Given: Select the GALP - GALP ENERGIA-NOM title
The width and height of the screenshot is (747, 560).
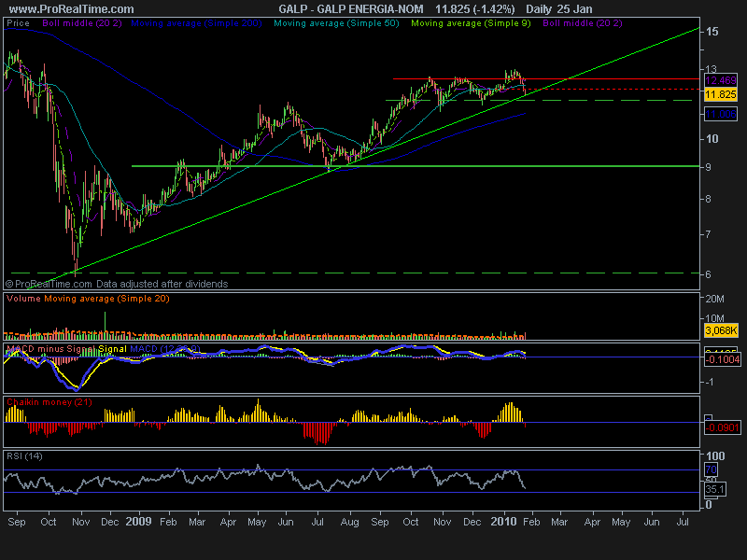Looking at the screenshot, I should point(351,9).
